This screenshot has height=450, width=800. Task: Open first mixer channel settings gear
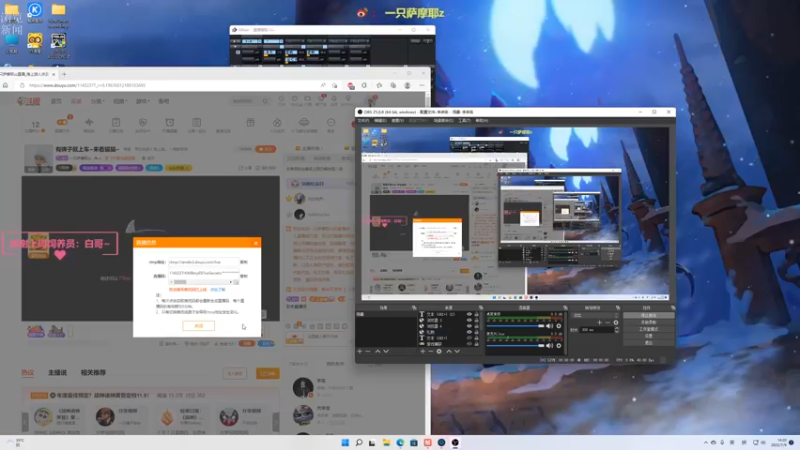coord(559,326)
